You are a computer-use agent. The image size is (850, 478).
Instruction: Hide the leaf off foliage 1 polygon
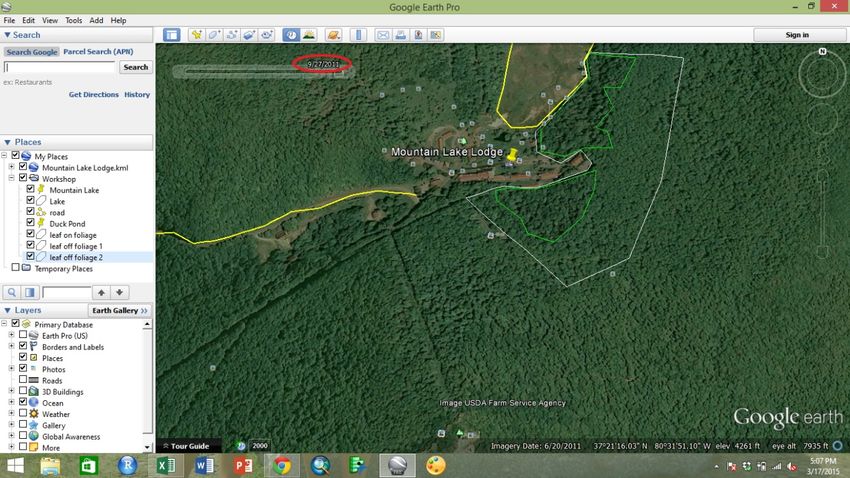[30, 246]
